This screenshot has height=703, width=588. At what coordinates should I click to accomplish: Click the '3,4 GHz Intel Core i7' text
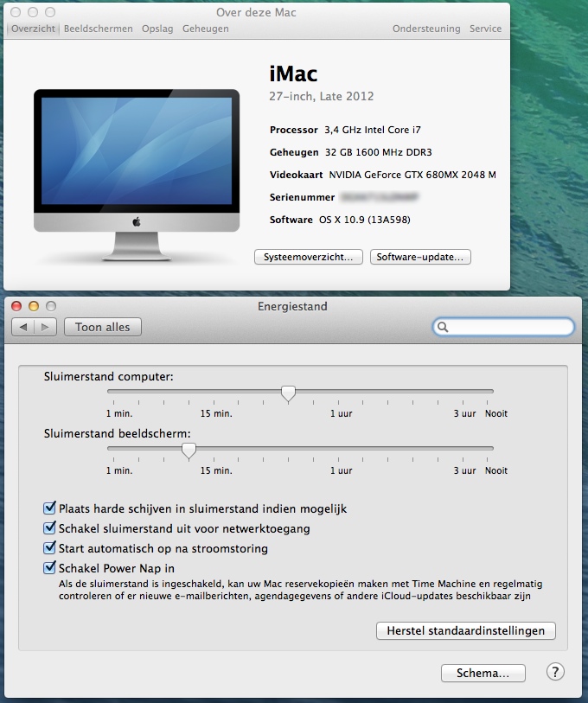(373, 130)
